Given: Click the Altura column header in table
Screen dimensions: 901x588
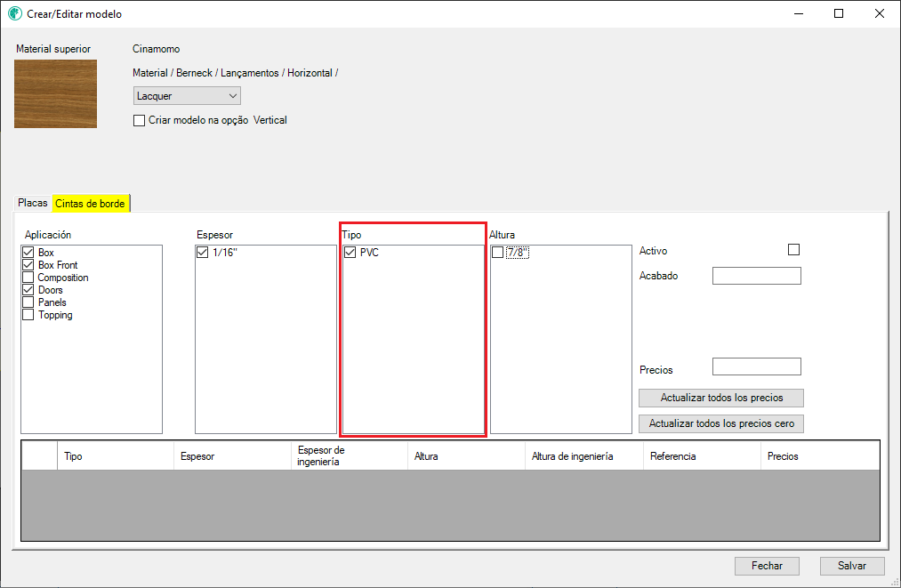Looking at the screenshot, I should click(x=467, y=455).
